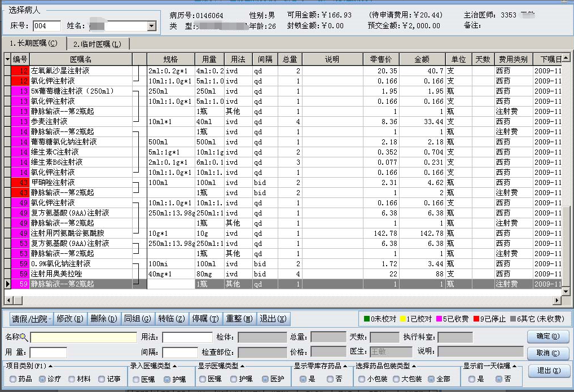
Task: Select the 注射用奥美拉唑 row
Action: (283, 274)
